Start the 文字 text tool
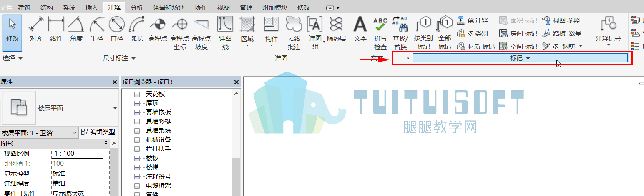Image resolution: width=644 pixels, height=196 pixels. point(360,30)
